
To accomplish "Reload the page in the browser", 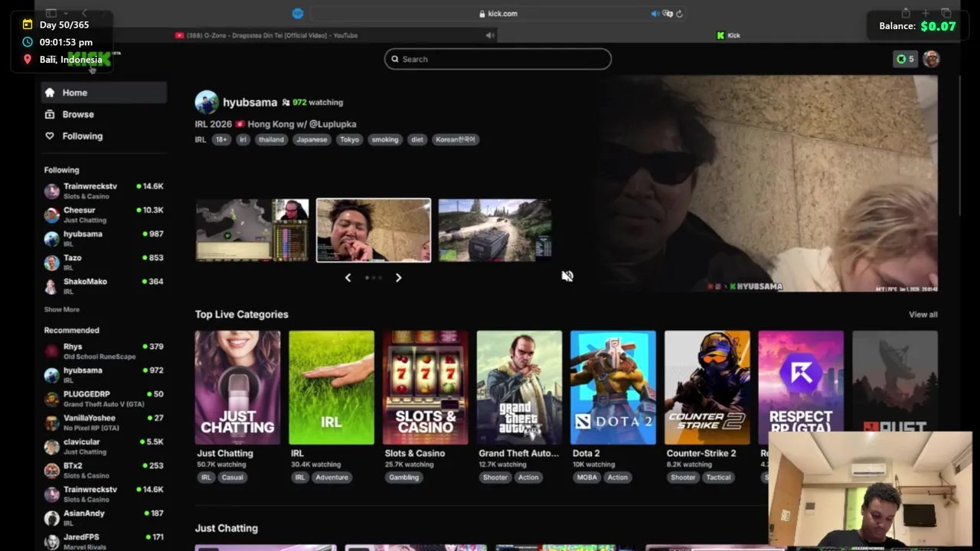I will pos(679,13).
